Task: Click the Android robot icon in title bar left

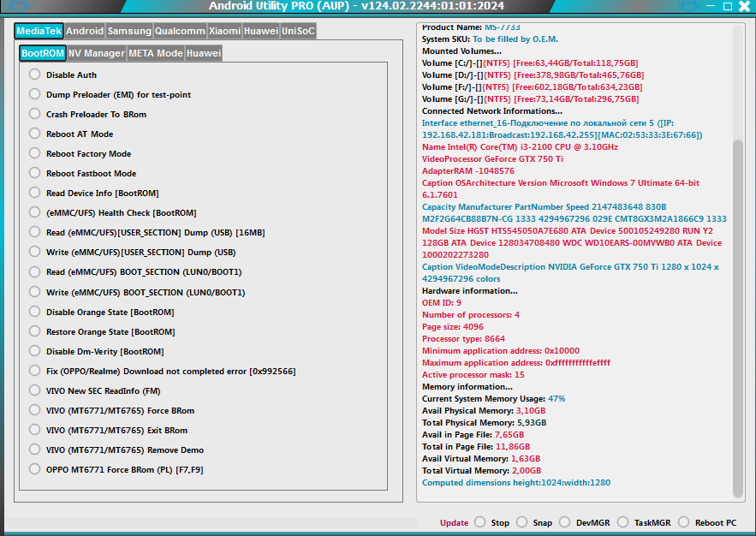Action: pyautogui.click(x=19, y=6)
